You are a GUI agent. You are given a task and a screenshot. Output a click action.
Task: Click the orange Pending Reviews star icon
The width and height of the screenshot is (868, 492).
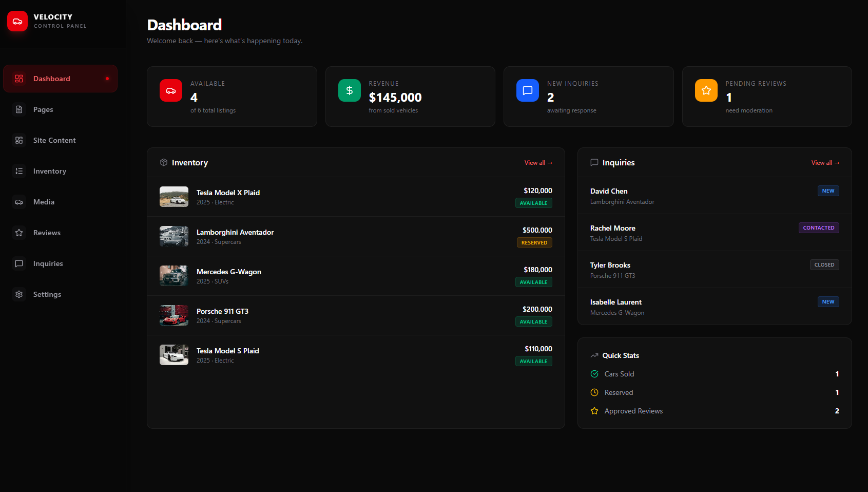(x=706, y=90)
